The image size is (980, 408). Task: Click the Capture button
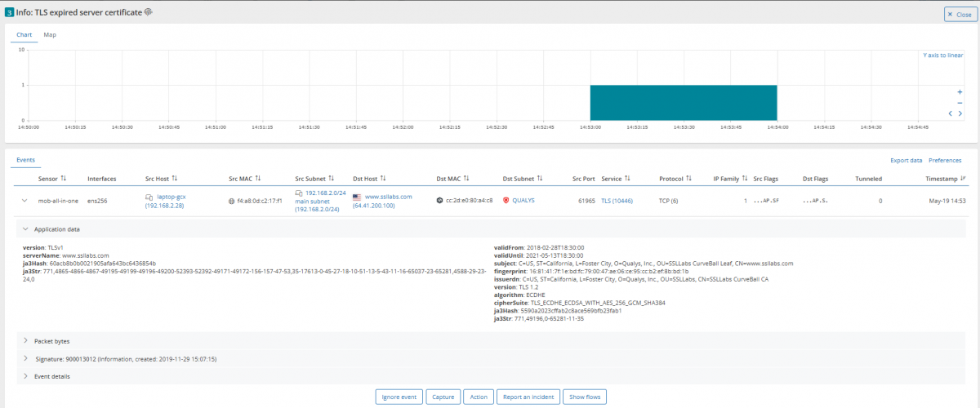point(443,397)
